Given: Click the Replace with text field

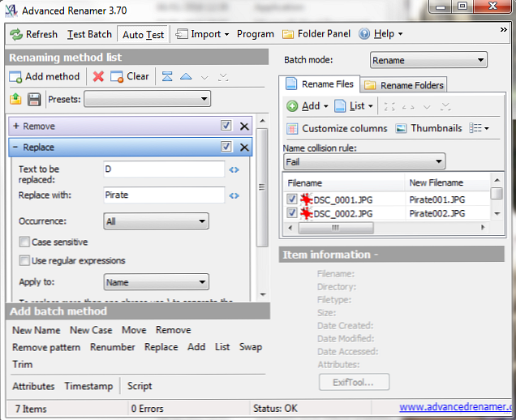Looking at the screenshot, I should (x=163, y=195).
